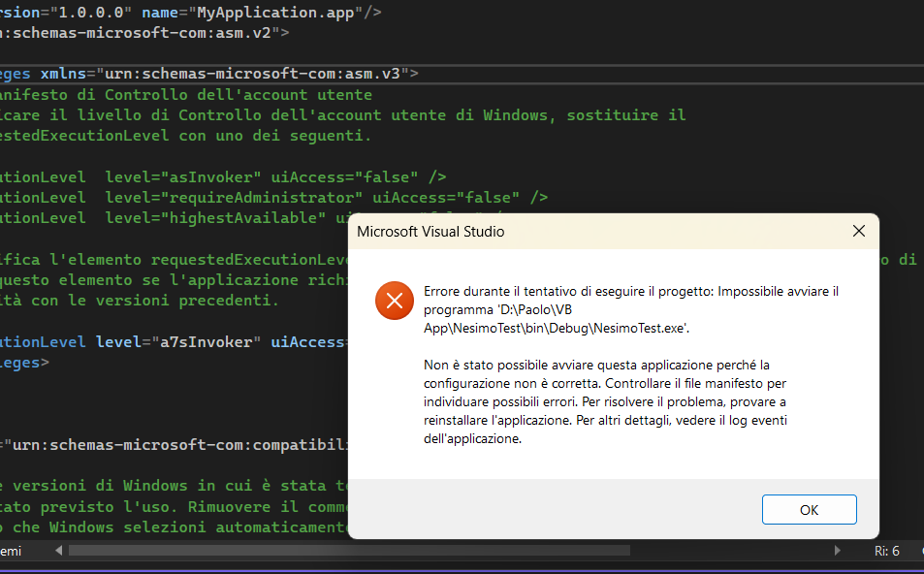Click the 'Controllo dell'account utente' comment line
The image size is (924, 574).
click(186, 95)
